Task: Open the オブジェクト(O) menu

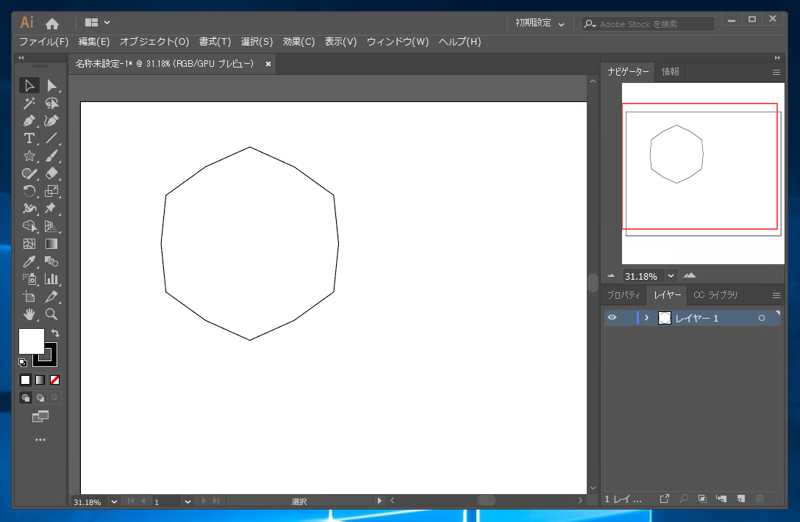Action: pos(154,42)
